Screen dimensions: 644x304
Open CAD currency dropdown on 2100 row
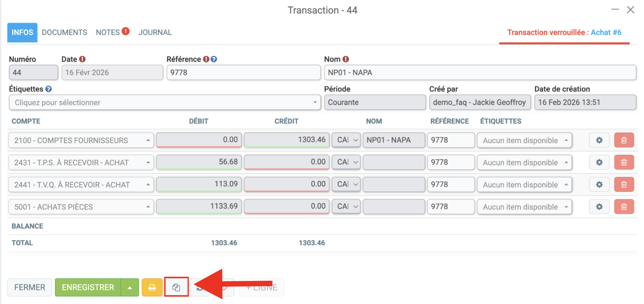pos(346,140)
